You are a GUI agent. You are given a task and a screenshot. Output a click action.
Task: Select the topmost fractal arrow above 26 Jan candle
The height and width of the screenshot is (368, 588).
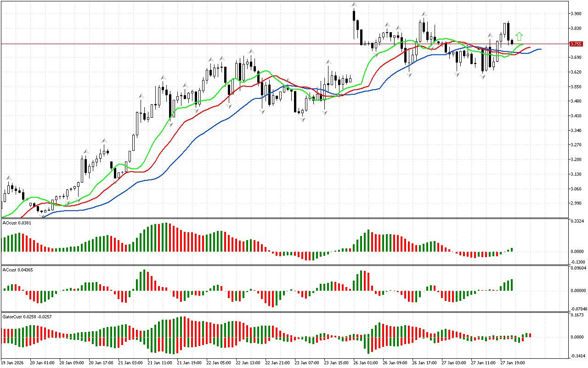pos(354,5)
